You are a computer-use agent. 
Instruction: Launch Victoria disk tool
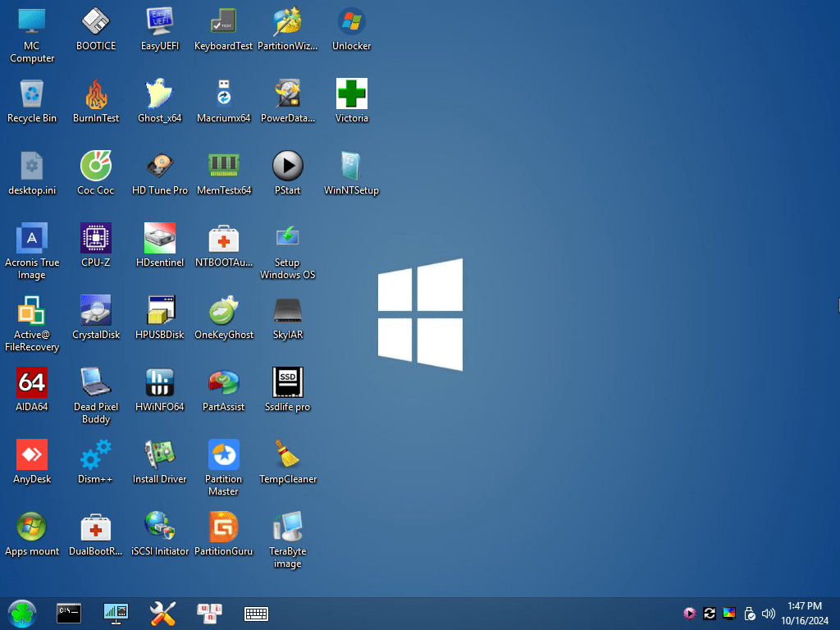point(351,101)
